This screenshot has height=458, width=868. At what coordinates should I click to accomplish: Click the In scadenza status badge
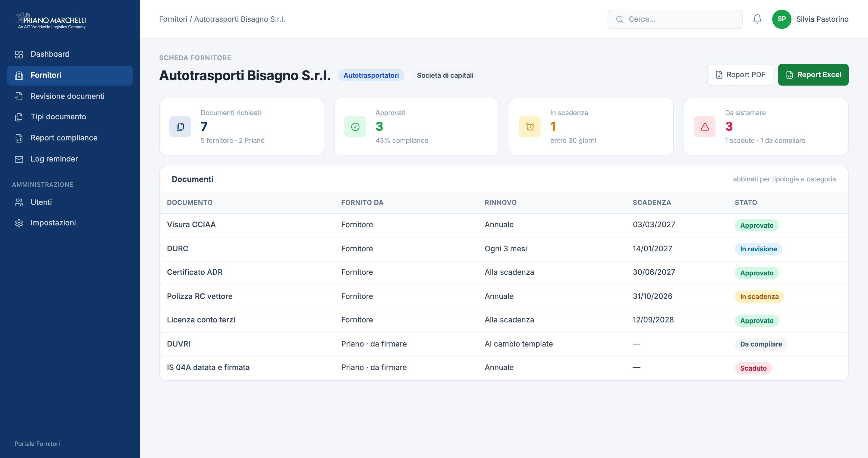(759, 297)
